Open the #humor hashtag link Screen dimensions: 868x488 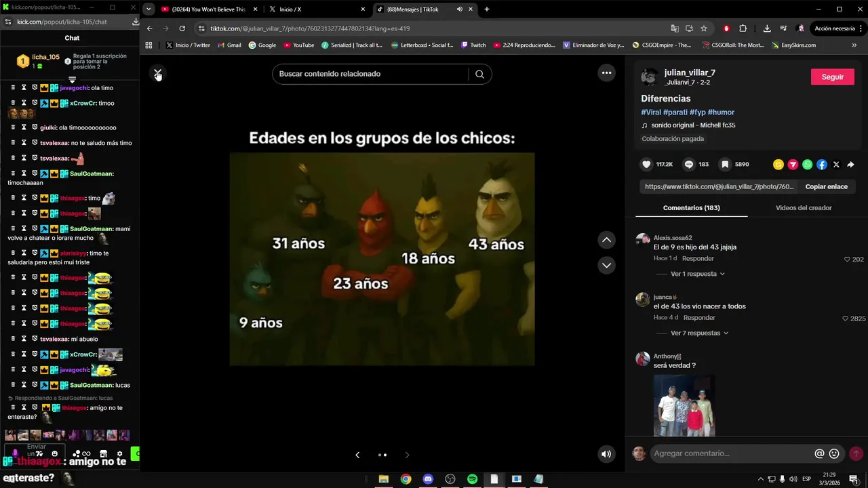click(x=721, y=112)
